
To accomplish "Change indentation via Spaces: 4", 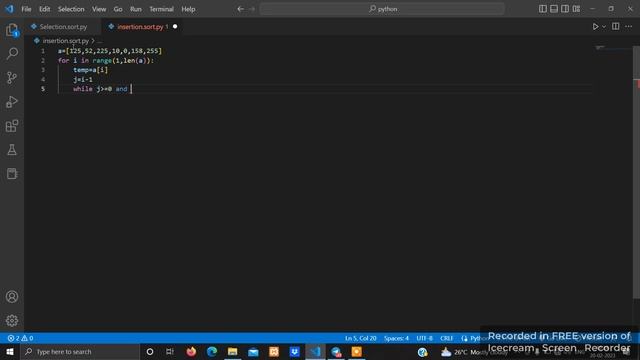I will [396, 338].
